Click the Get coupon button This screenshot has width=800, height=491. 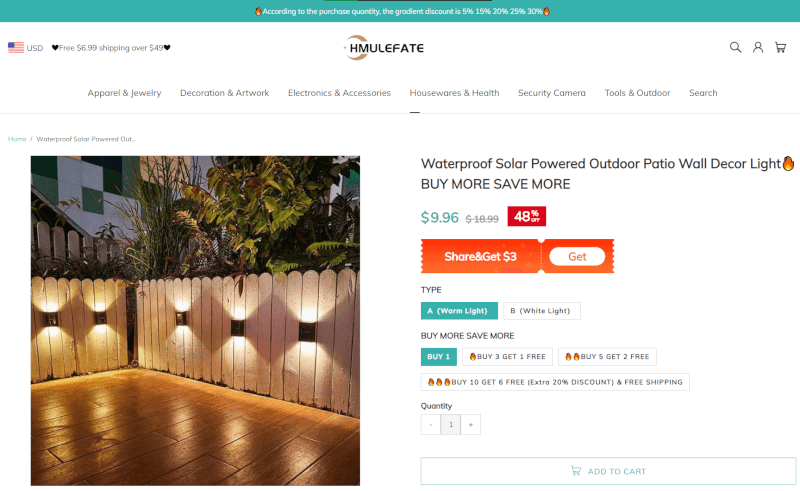tap(577, 256)
